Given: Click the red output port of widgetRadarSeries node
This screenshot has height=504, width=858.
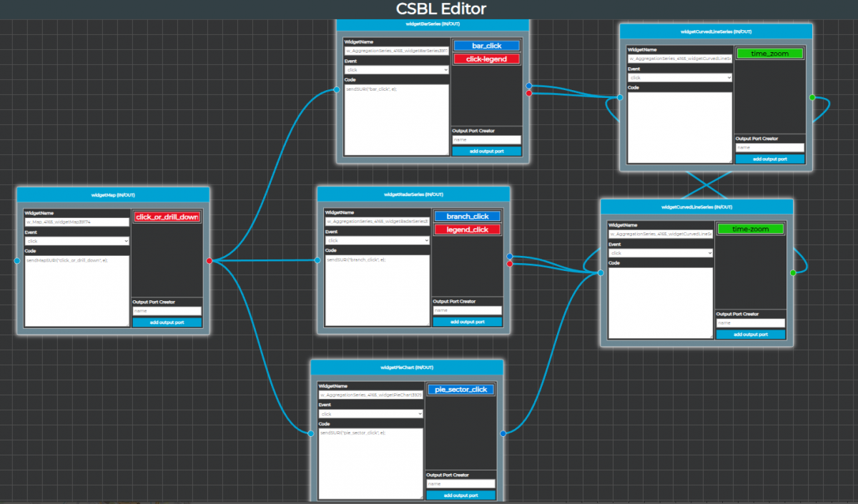Looking at the screenshot, I should point(509,264).
